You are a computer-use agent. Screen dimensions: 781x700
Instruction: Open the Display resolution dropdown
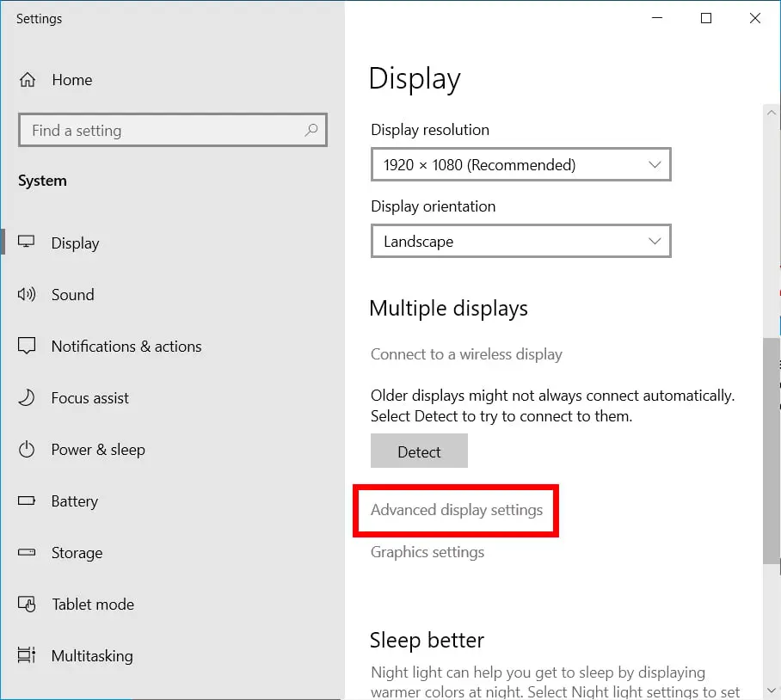520,165
